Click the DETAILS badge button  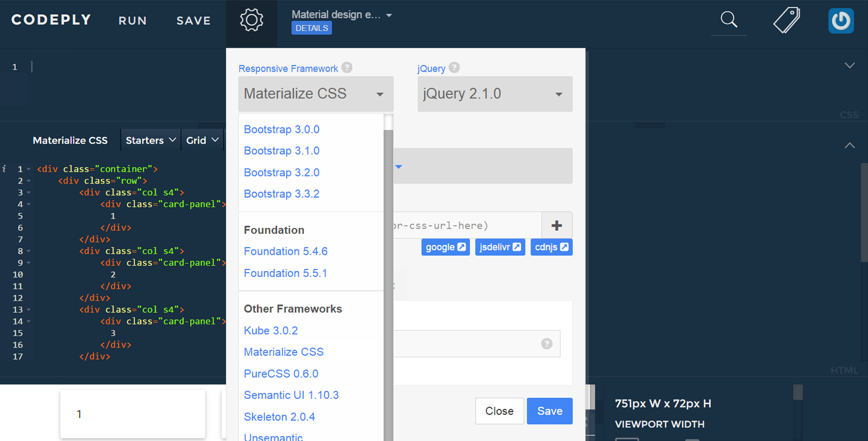[x=312, y=28]
